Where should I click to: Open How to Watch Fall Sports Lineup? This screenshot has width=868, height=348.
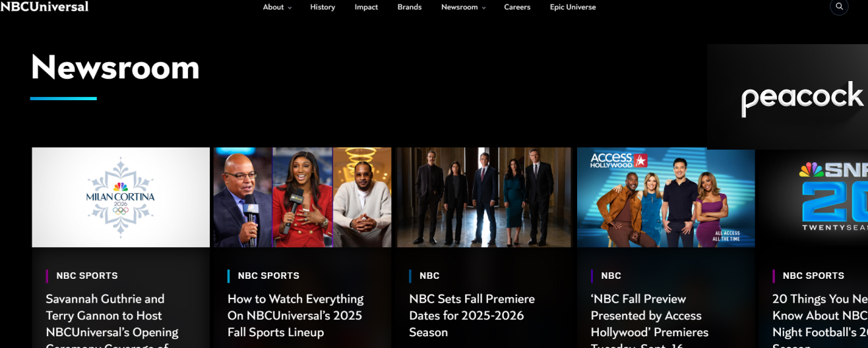click(x=295, y=316)
